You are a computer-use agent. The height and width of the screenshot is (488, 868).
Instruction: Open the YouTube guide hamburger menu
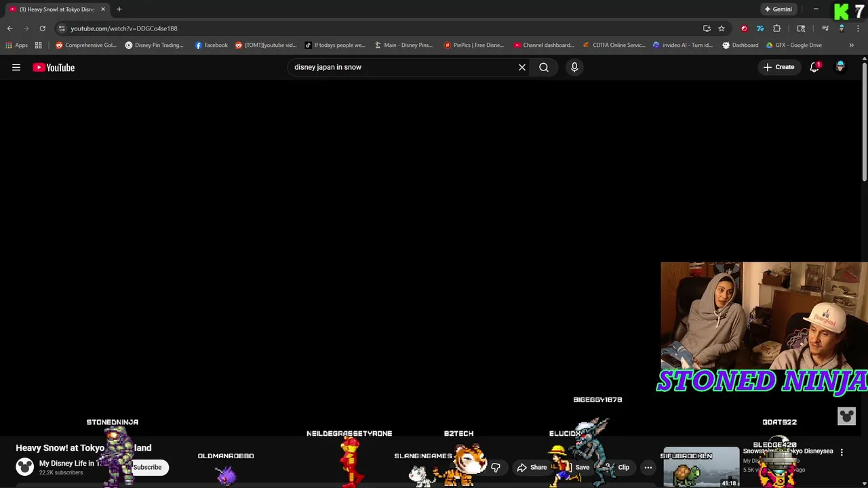coord(16,67)
